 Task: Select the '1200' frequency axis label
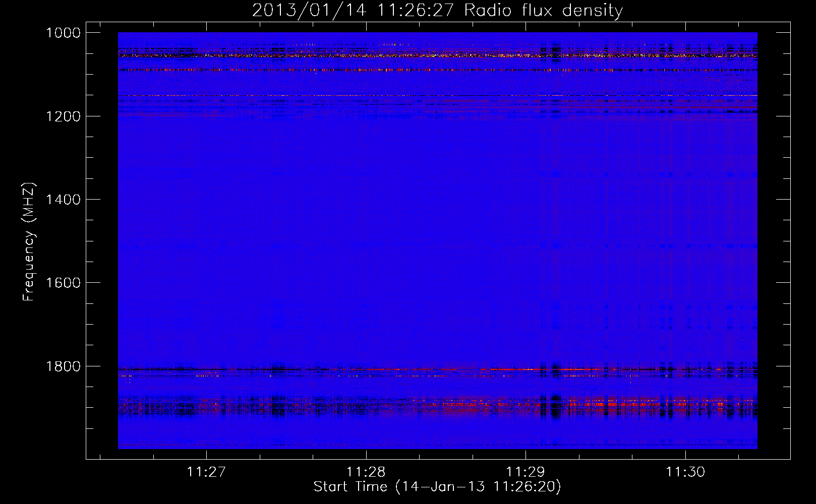(x=63, y=116)
